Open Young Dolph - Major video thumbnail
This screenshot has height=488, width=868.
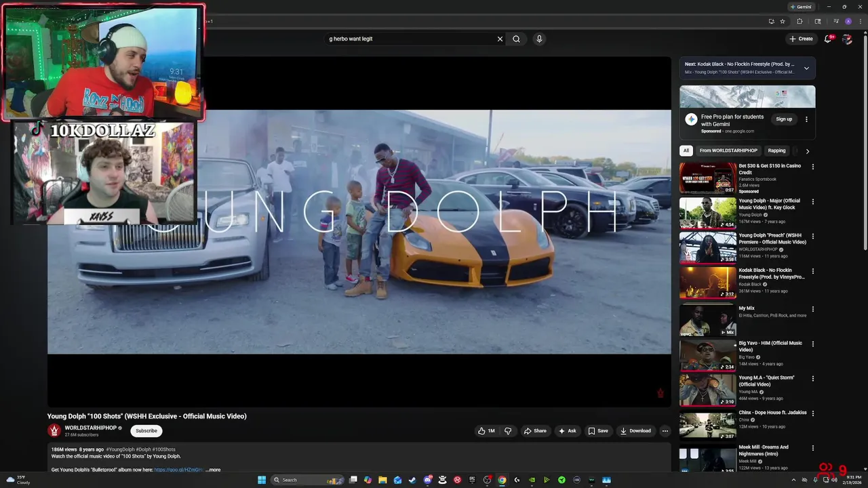(707, 213)
